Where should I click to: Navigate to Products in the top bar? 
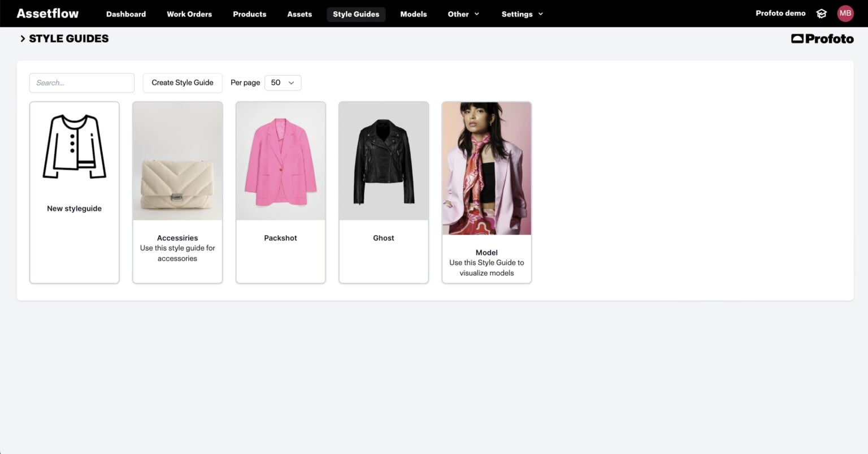pos(249,14)
